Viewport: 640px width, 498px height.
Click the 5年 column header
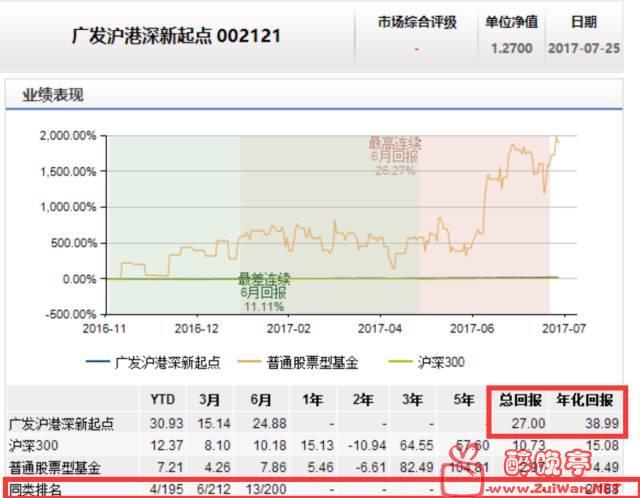pos(464,399)
